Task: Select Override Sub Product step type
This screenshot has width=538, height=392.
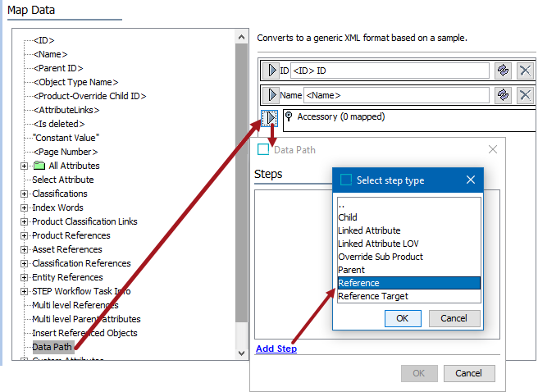Action: pyautogui.click(x=408, y=257)
